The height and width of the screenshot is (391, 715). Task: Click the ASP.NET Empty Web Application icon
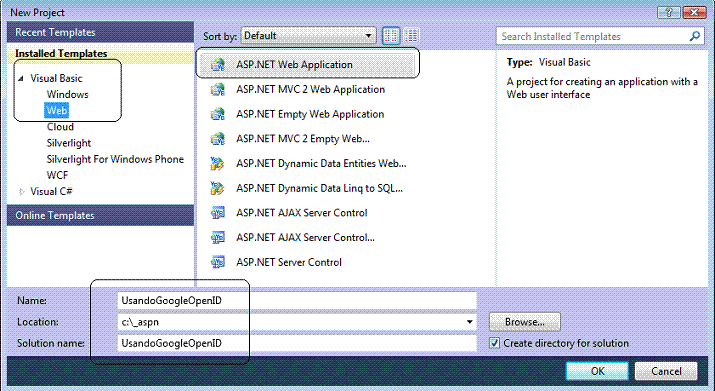point(218,114)
